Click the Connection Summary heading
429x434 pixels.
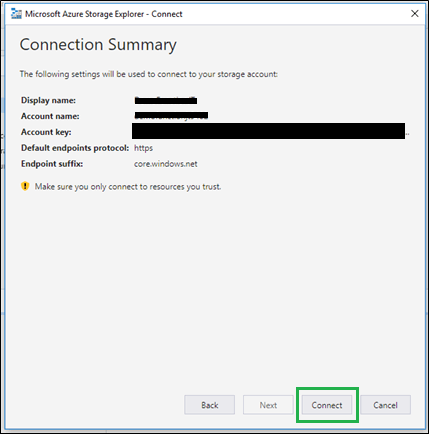(x=98, y=45)
